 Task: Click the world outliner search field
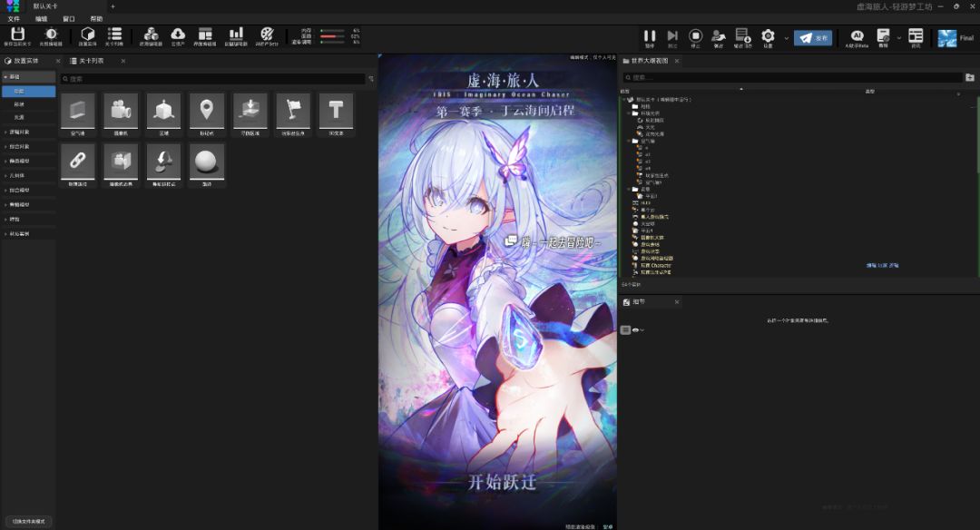789,78
